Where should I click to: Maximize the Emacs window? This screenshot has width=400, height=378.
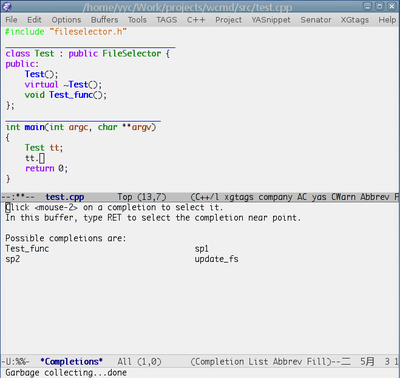[379, 6]
